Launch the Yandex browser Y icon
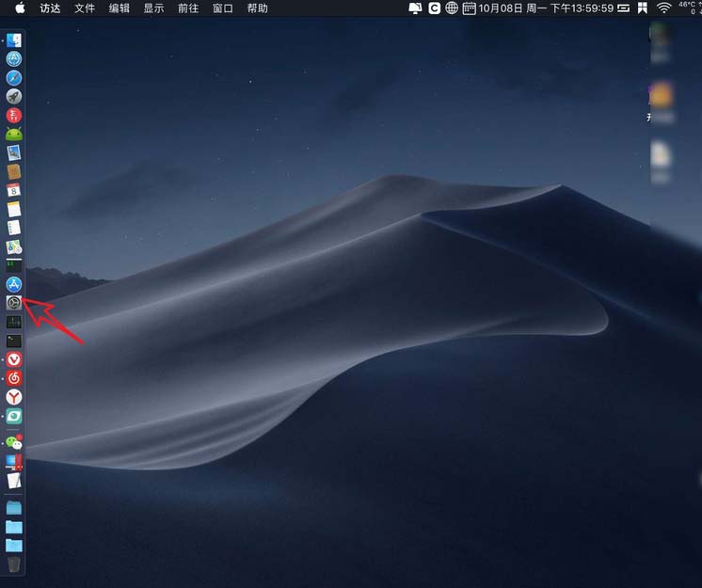The image size is (702, 588). pyautogui.click(x=14, y=397)
